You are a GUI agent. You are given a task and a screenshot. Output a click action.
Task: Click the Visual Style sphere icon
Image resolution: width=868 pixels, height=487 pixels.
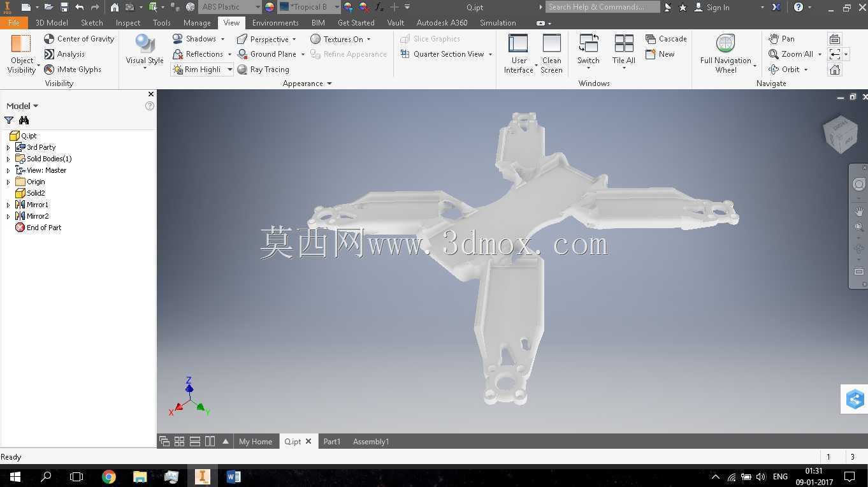click(x=145, y=44)
